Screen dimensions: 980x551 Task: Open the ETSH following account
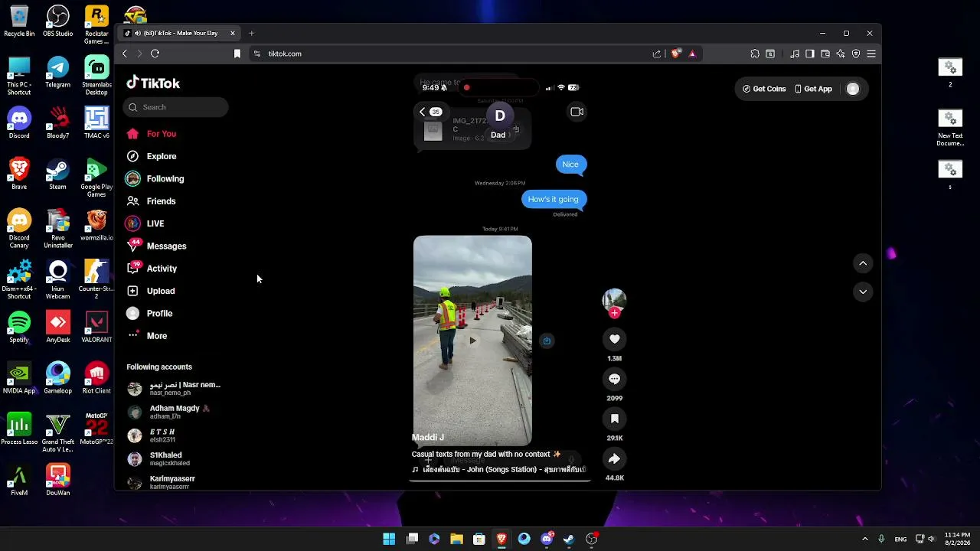pos(153,435)
